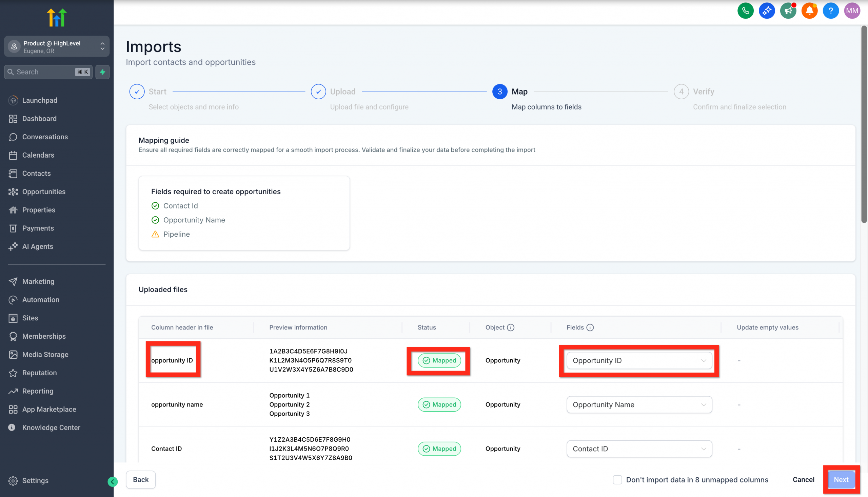Toggle Mapped status for Contact ID row

[x=439, y=449]
